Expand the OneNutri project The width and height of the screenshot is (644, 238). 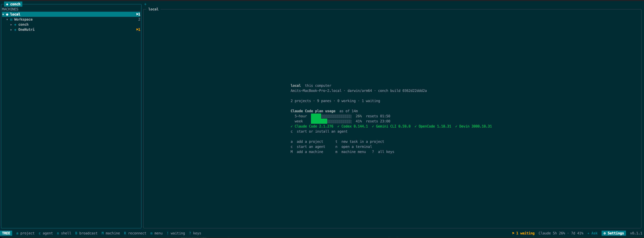[11, 30]
